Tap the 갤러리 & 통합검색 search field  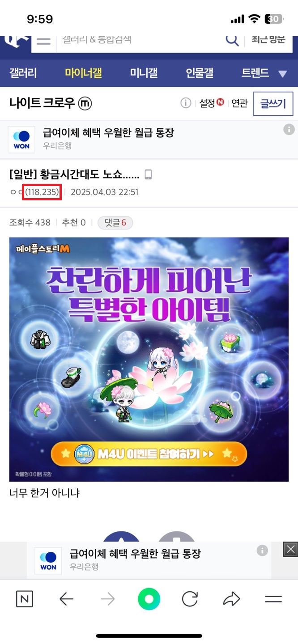pos(139,40)
